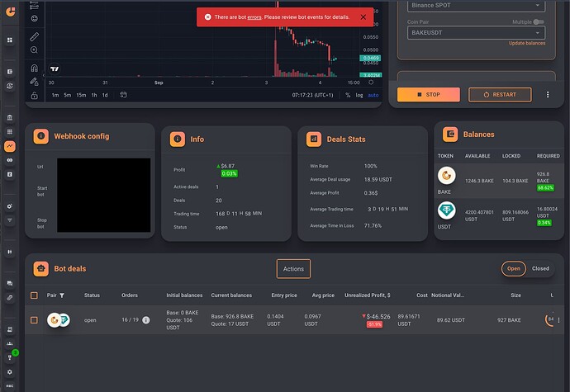Click the 0.0469 current price label
The height and width of the screenshot is (392, 570).
pyautogui.click(x=370, y=58)
